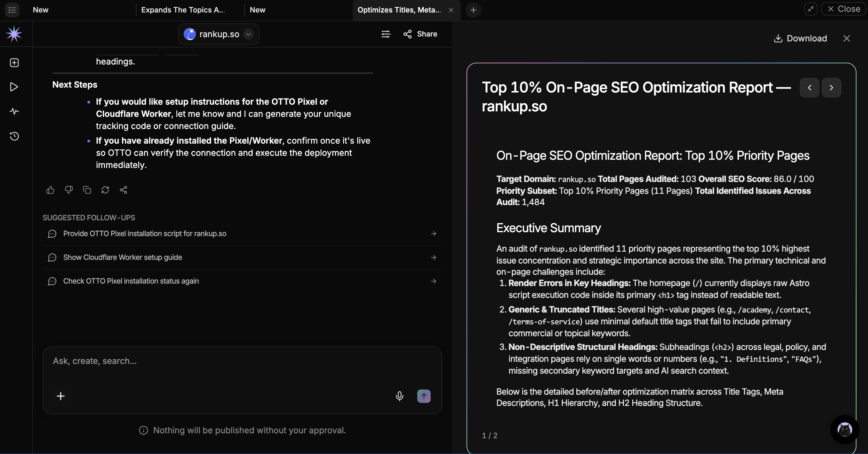Open the settings sliders icon
Screen dimensions: 868x454
click(x=386, y=34)
